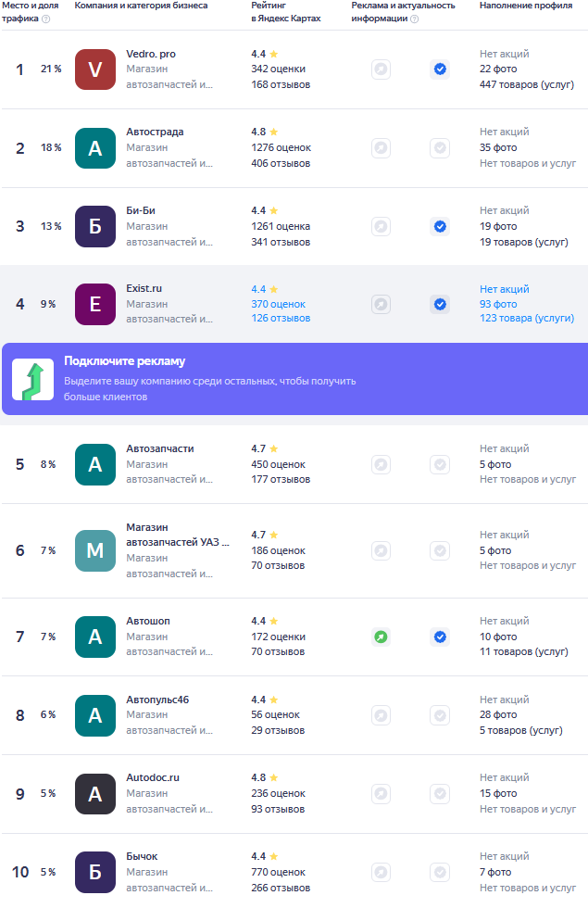This screenshot has width=588, height=908.
Task: Click the green advertising icon for Автошоп
Action: pyautogui.click(x=381, y=637)
